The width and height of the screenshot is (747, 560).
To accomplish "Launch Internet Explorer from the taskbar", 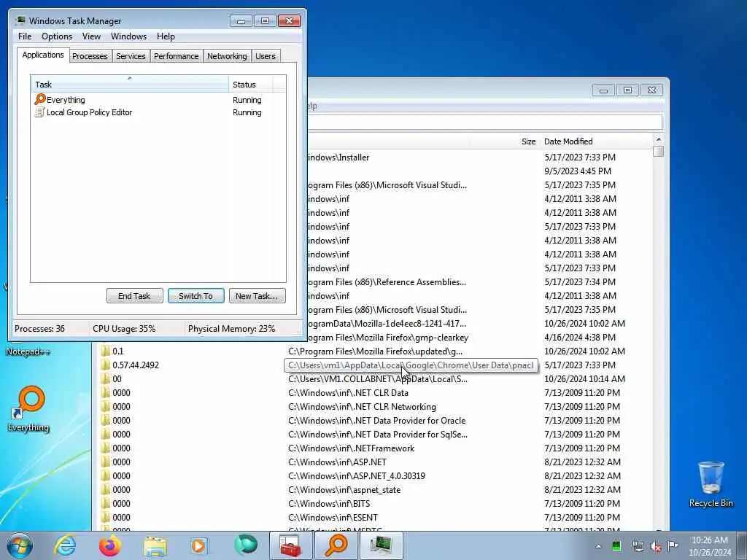I will [x=65, y=545].
